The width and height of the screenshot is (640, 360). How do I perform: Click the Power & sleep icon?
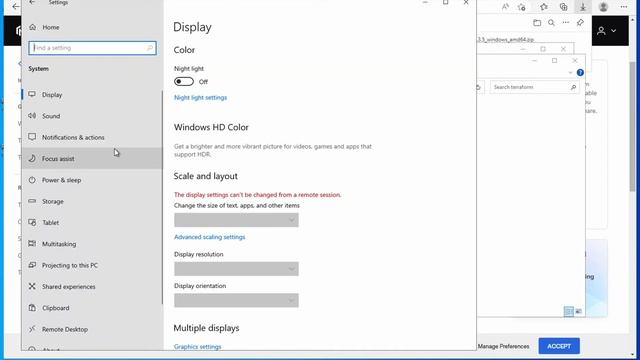tap(32, 180)
